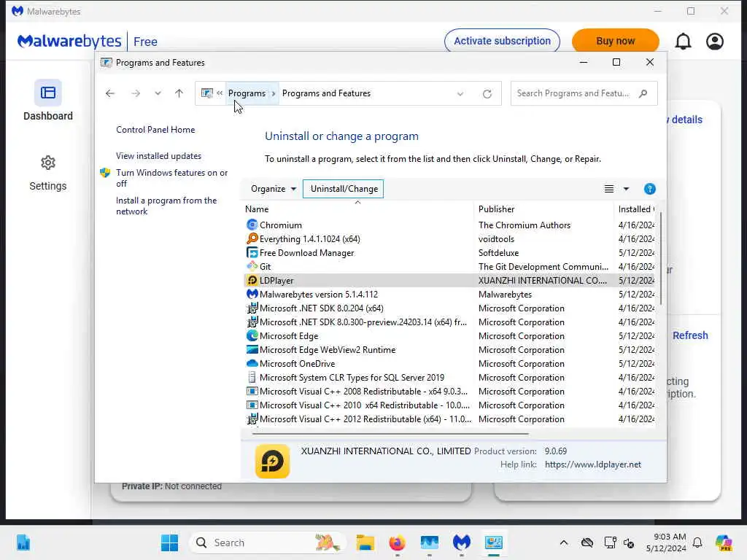The image size is (747, 560).
Task: Click Uninstall/Change button
Action: (x=344, y=189)
